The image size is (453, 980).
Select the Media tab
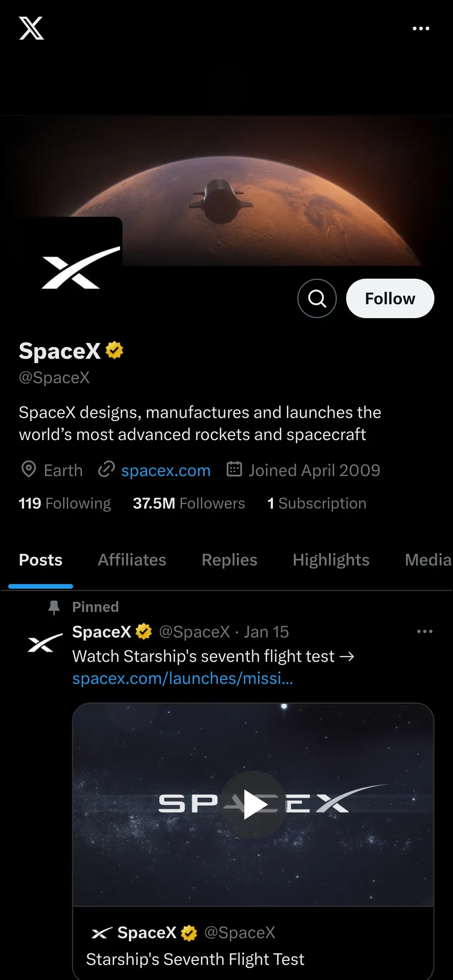click(x=428, y=560)
